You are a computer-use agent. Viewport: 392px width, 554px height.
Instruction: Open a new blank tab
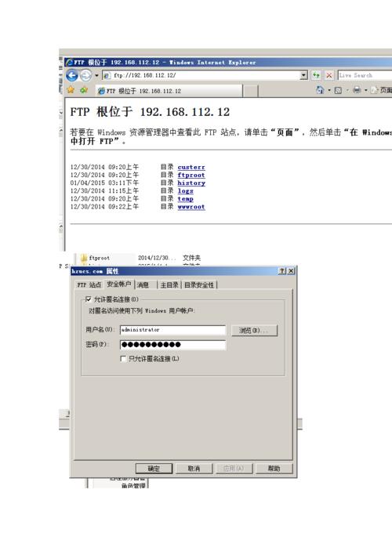point(251,91)
